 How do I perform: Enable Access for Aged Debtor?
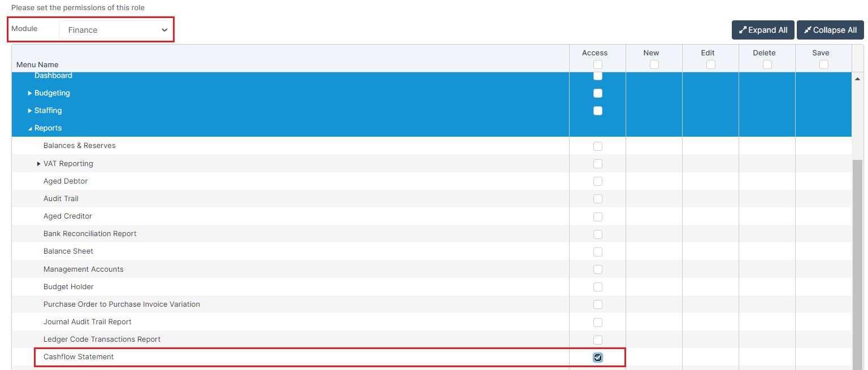(x=598, y=181)
